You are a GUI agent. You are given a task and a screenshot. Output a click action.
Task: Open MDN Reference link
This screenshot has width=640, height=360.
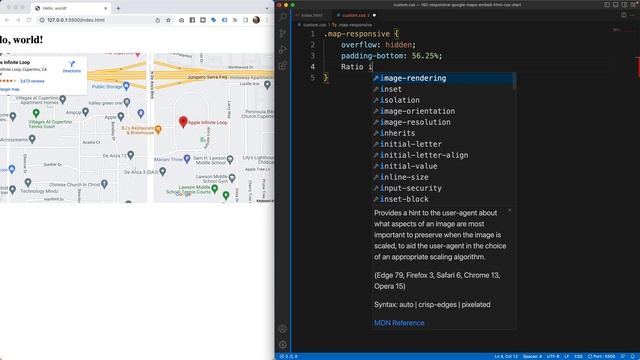click(399, 323)
